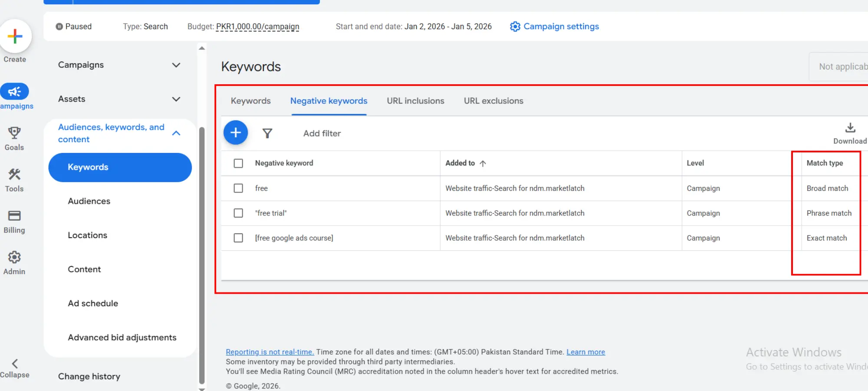Click the start and end date text
Screen dimensions: 868x391
pos(414,27)
